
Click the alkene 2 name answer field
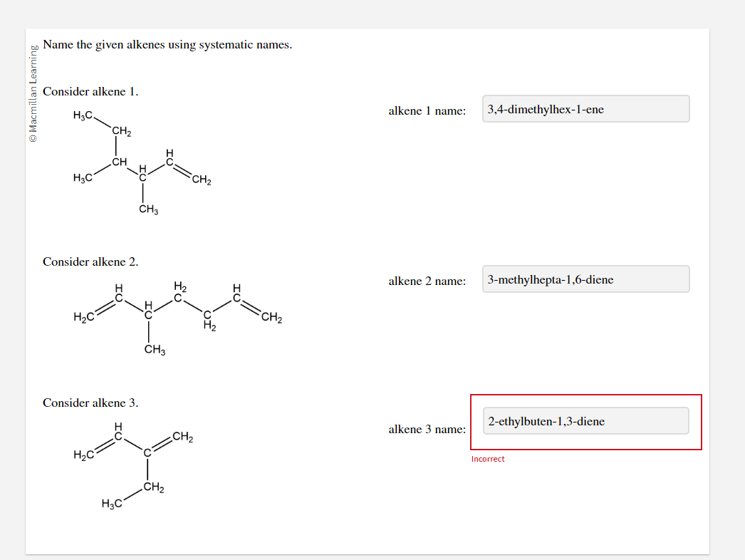[x=585, y=279]
